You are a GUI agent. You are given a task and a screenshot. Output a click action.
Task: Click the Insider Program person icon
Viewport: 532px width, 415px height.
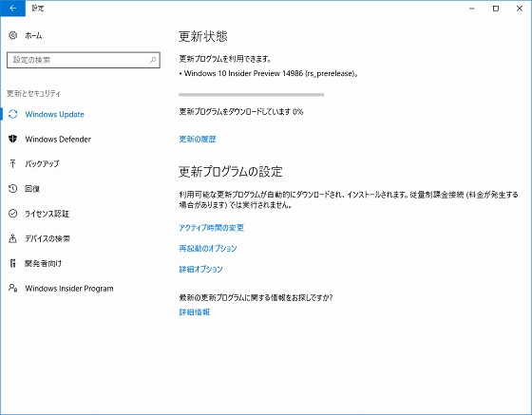point(13,288)
